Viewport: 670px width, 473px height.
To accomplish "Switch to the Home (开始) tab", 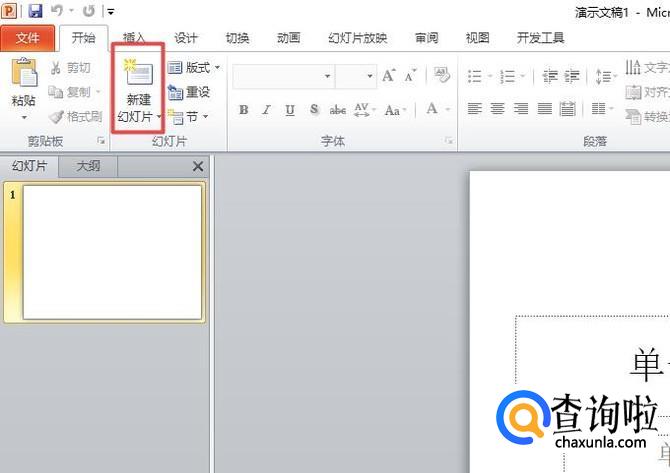I will pos(83,38).
